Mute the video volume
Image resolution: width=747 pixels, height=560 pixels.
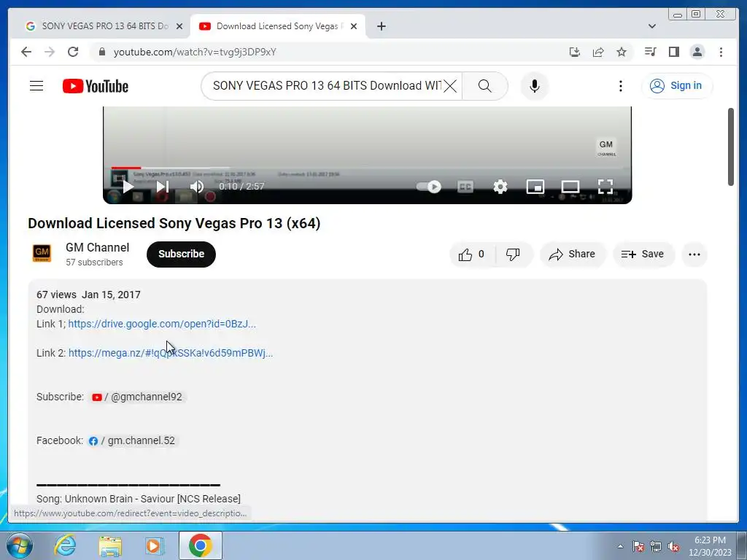(x=197, y=187)
